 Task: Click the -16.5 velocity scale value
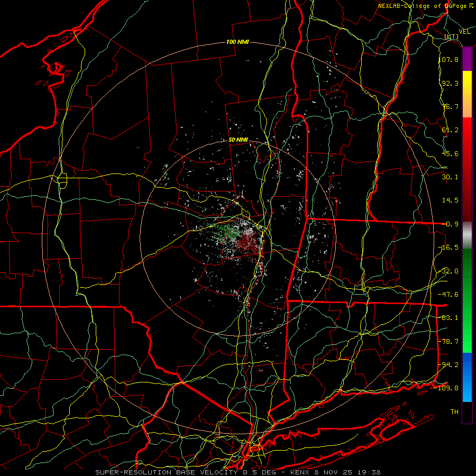(448, 248)
